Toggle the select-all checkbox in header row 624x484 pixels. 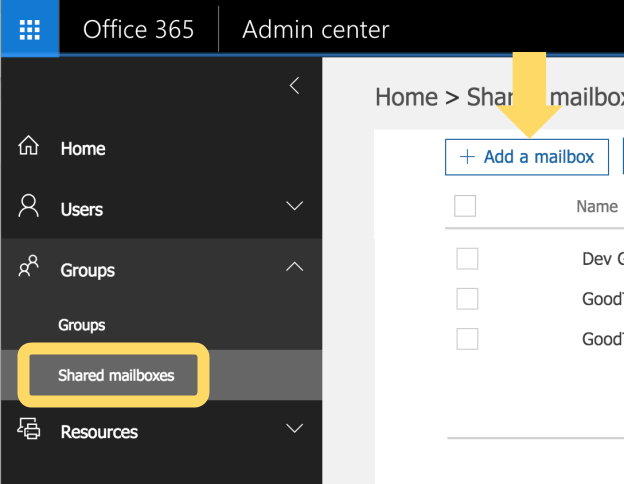click(x=465, y=206)
